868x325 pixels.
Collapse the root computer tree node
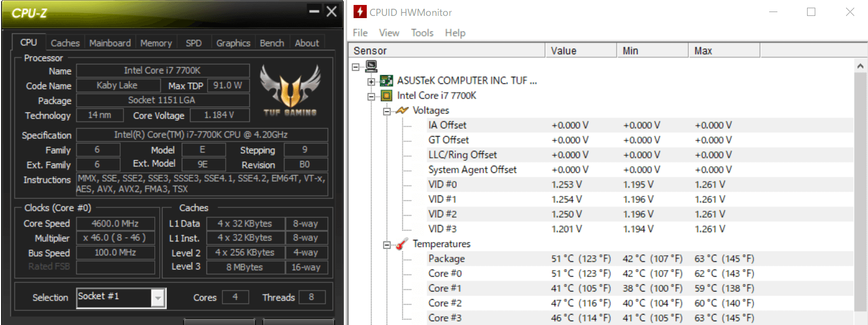(356, 66)
